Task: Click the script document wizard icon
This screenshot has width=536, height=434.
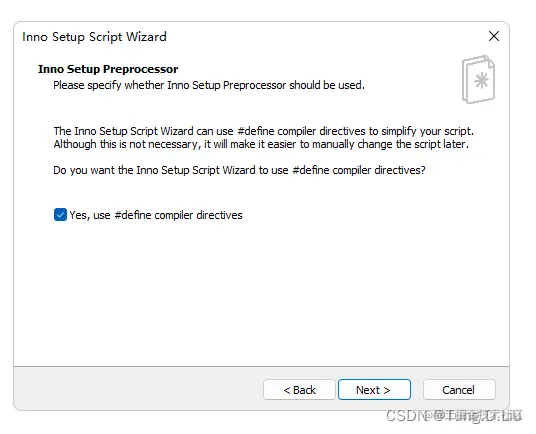Action: [478, 79]
